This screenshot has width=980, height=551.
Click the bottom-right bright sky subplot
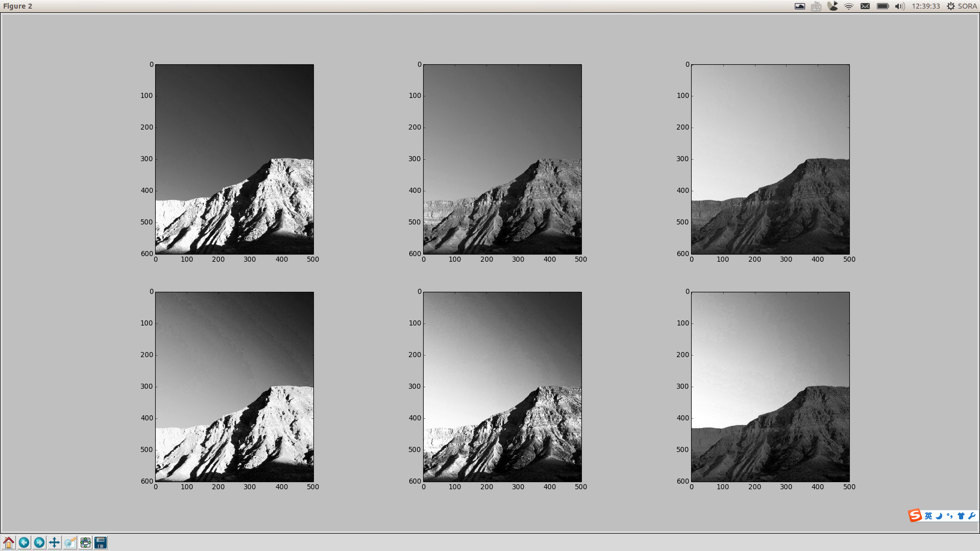coord(770,386)
